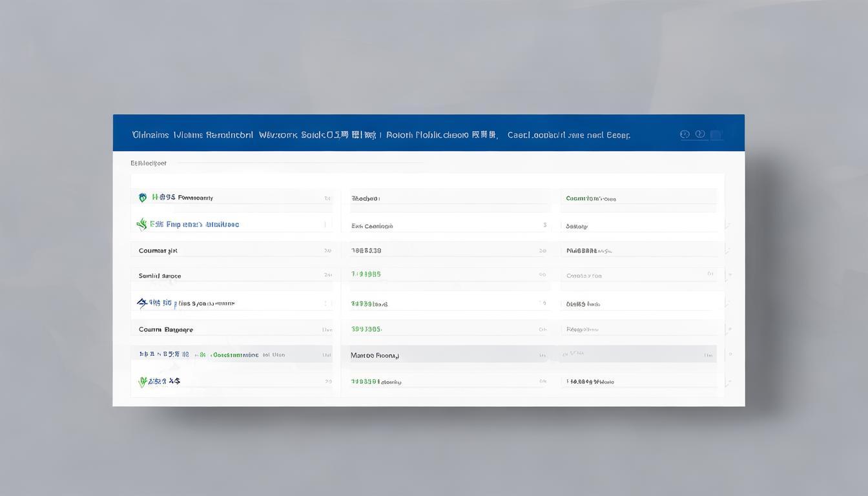The width and height of the screenshot is (868, 496).
Task: Click the "Etitilaciioer" label below the header
Action: tap(149, 163)
